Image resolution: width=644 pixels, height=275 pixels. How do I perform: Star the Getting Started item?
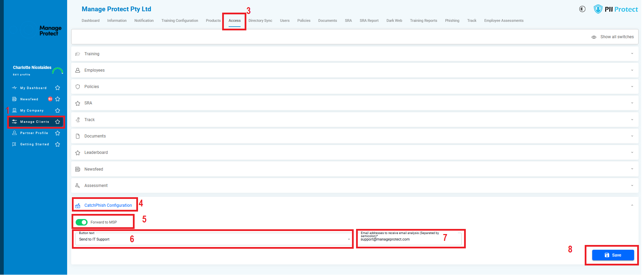[58, 144]
